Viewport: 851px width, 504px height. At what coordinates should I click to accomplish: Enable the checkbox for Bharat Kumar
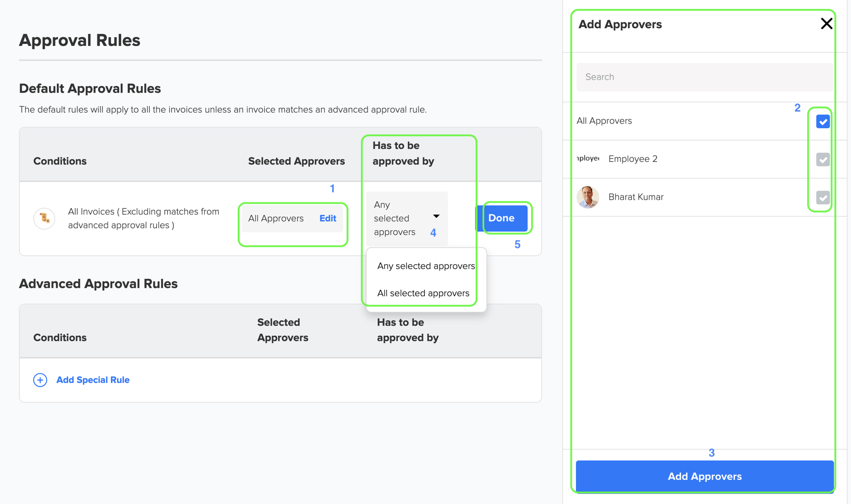point(822,197)
